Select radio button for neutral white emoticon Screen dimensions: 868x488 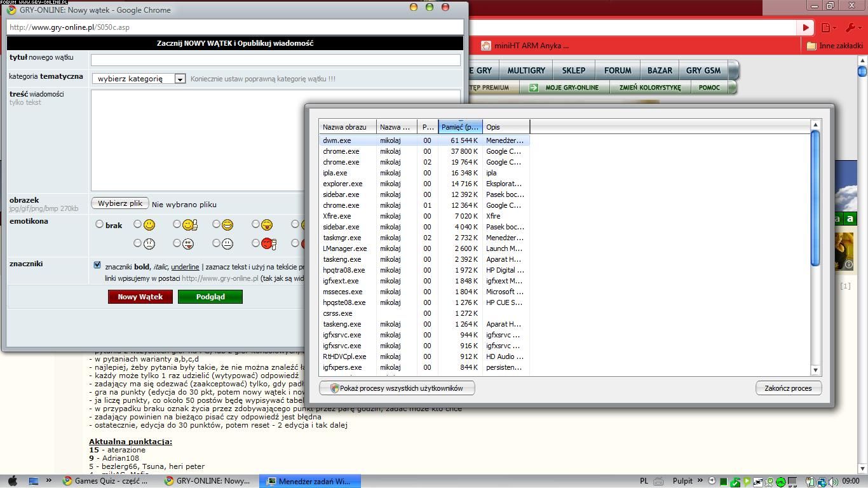click(x=216, y=243)
